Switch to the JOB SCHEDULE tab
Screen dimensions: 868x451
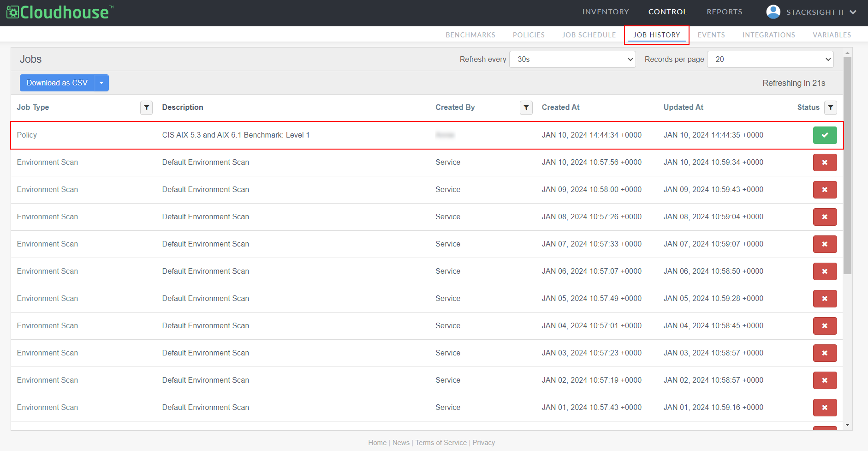[x=589, y=35]
